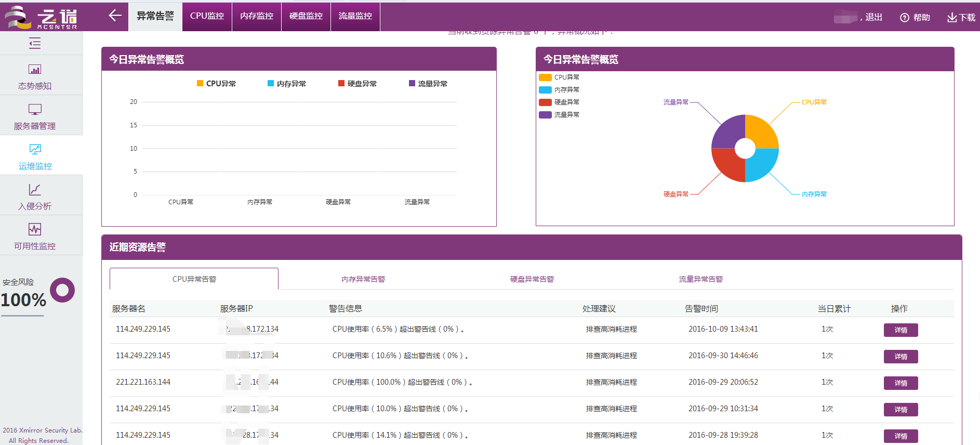Toggle 硬盘异常 red legend in bar chart

(x=357, y=84)
